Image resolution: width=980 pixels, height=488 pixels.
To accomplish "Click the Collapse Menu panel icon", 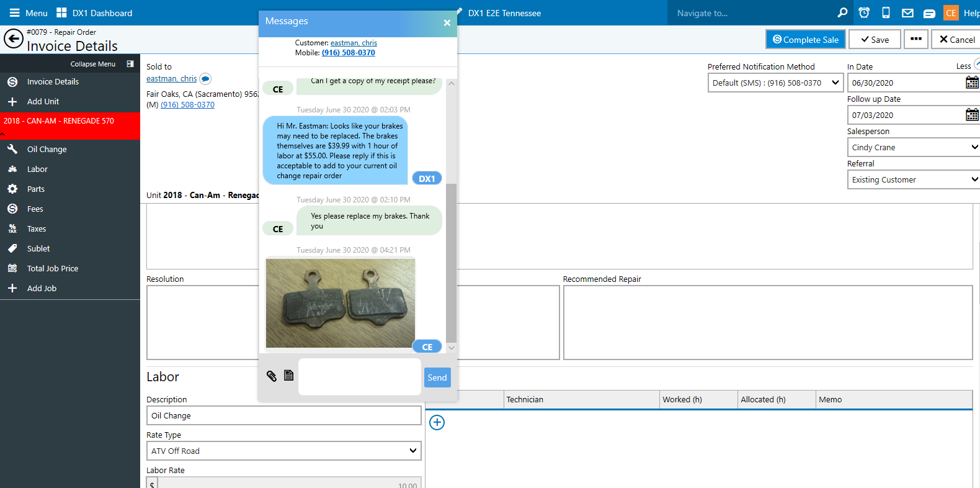I will click(130, 64).
